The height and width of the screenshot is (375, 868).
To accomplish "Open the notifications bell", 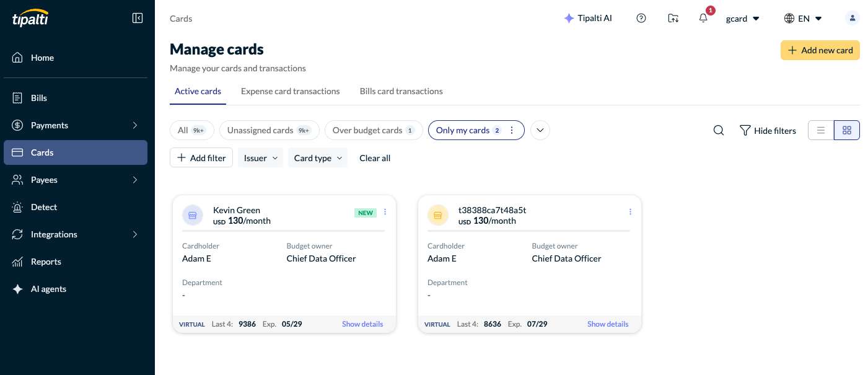I will point(703,19).
